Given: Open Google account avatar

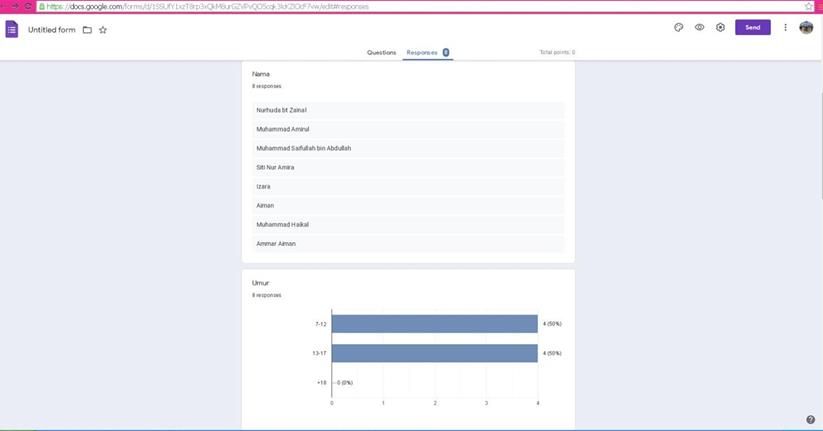Looking at the screenshot, I should [x=806, y=27].
